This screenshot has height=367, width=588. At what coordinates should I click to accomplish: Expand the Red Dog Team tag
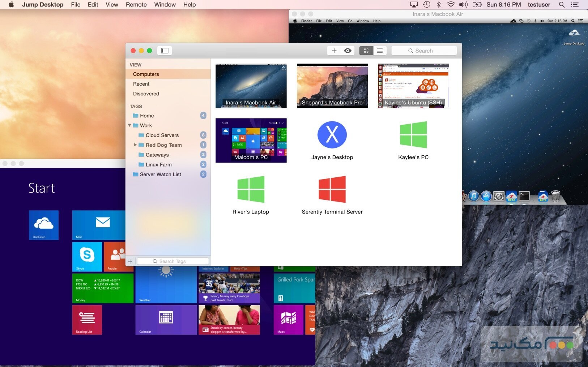(135, 145)
